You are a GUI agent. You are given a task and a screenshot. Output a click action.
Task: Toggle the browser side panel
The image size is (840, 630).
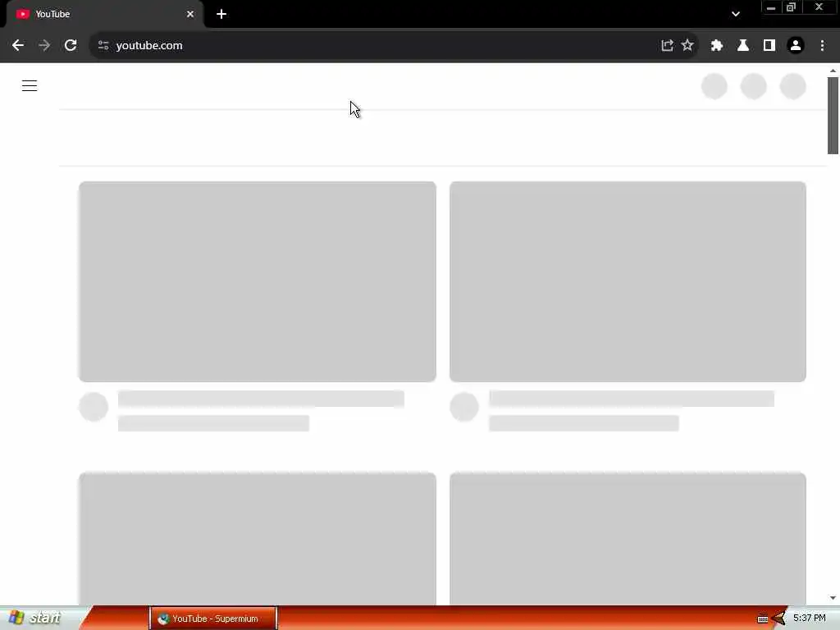[769, 46]
